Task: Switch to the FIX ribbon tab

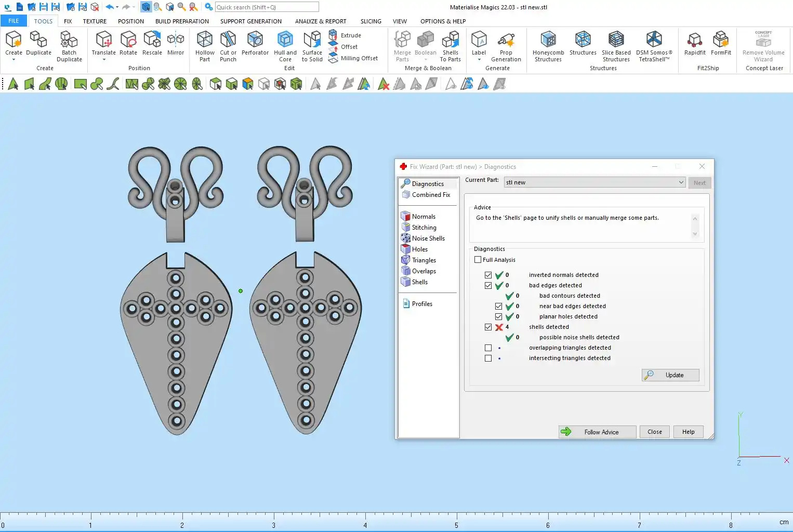Action: [68, 21]
